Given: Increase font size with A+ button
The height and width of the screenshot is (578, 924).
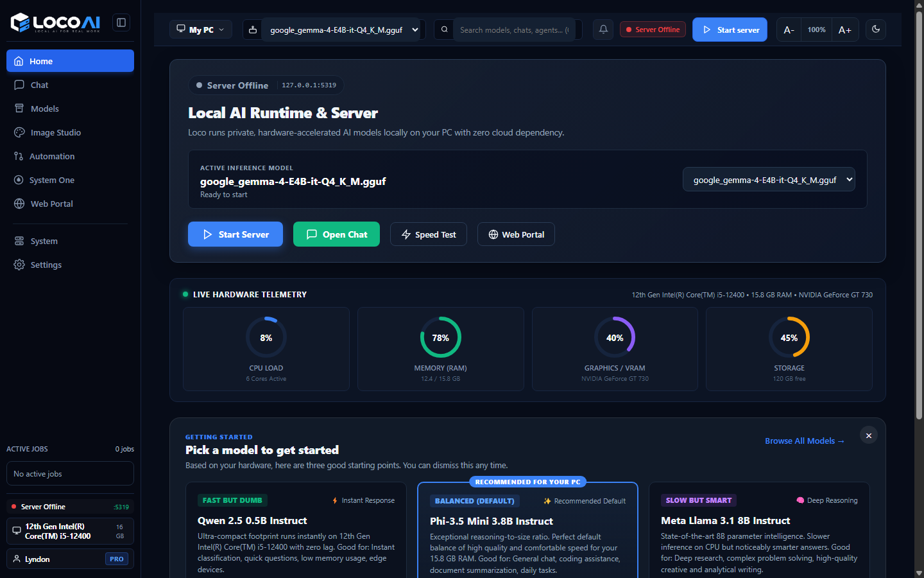Looking at the screenshot, I should [844, 30].
